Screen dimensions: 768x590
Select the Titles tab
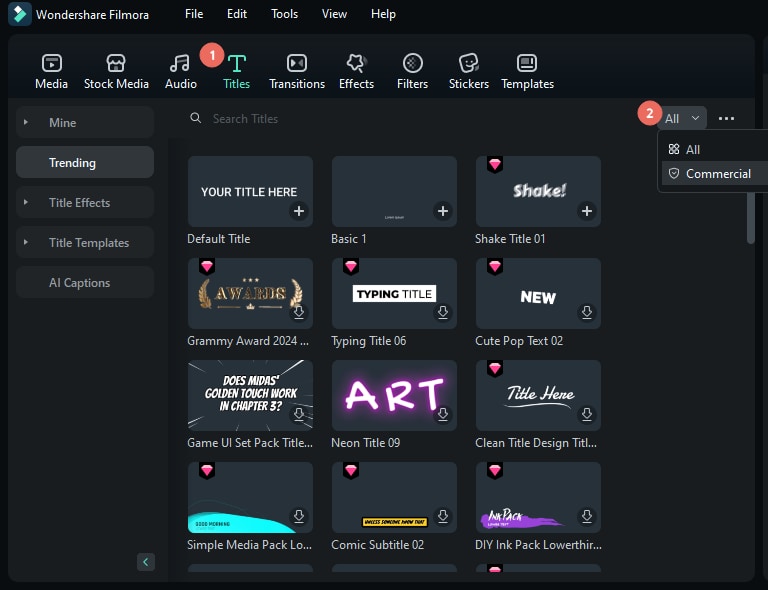point(237,71)
